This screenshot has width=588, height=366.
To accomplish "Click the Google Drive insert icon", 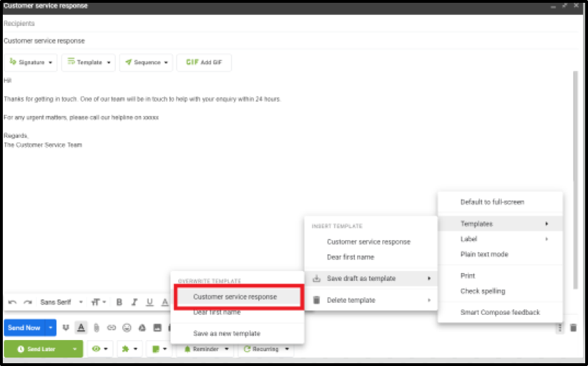I will pyautogui.click(x=142, y=327).
